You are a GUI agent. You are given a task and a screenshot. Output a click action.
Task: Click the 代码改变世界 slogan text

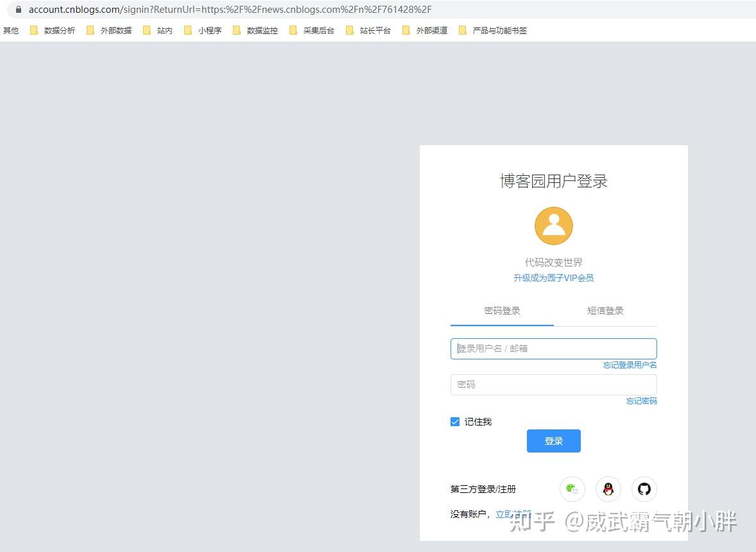553,263
